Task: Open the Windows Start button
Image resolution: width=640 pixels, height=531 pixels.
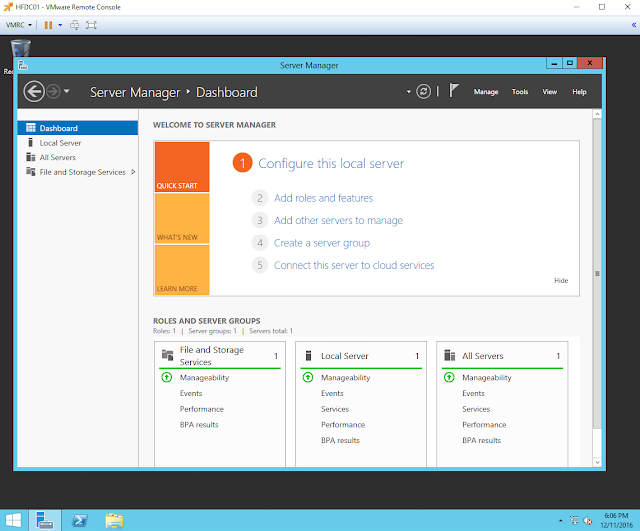Action: click(13, 520)
